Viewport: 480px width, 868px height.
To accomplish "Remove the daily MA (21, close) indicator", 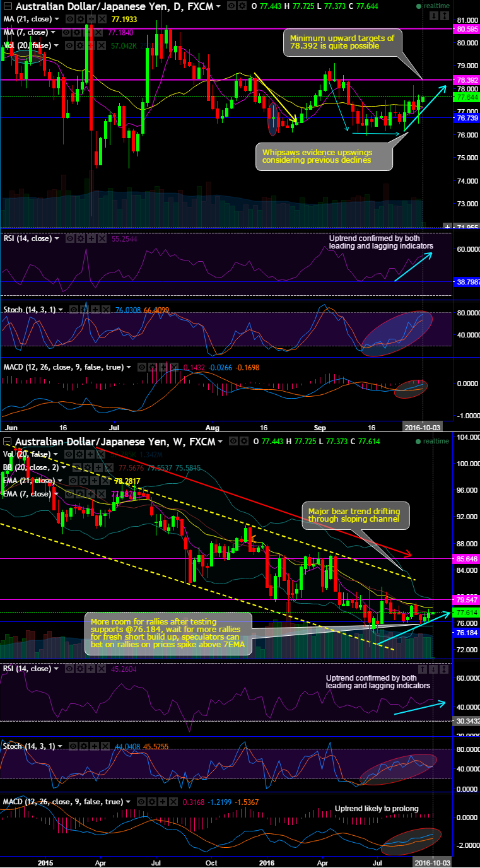I will coord(102,19).
